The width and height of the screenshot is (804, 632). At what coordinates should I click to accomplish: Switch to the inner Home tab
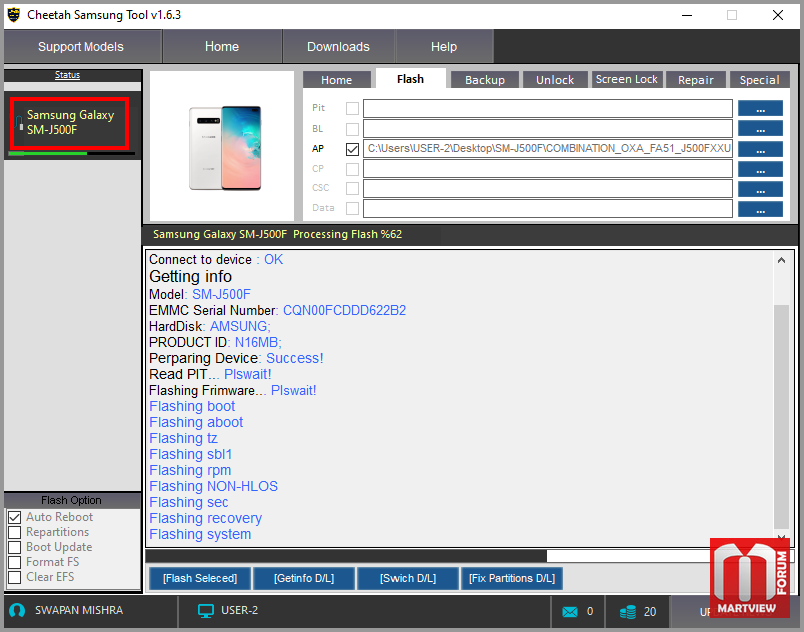click(336, 80)
